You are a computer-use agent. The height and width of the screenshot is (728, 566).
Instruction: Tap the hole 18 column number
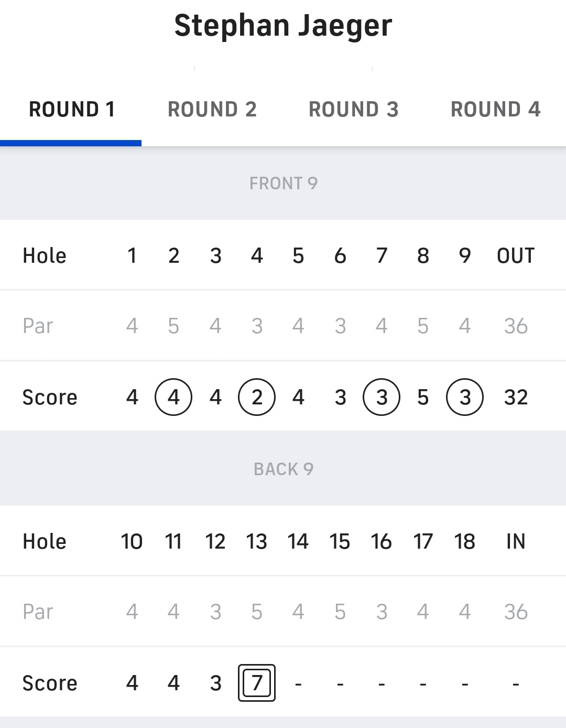tap(465, 541)
